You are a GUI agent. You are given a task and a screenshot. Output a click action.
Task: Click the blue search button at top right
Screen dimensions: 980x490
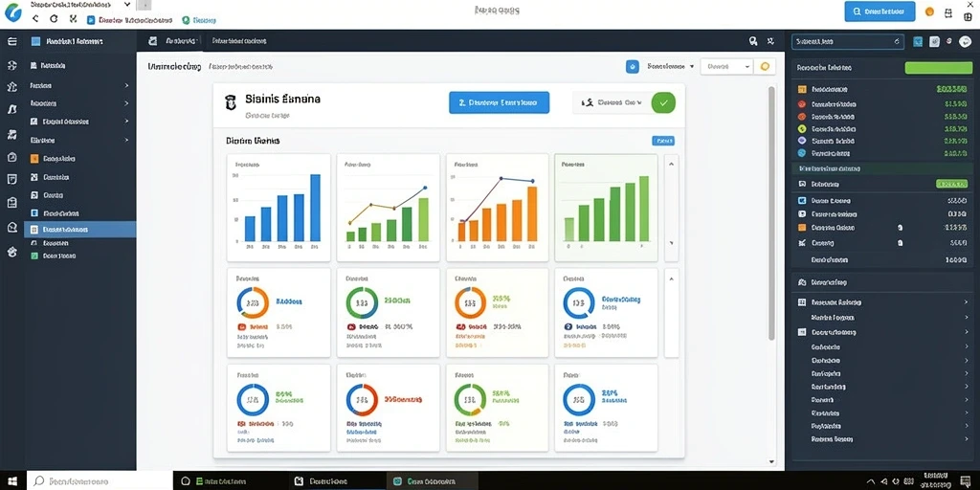880,11
